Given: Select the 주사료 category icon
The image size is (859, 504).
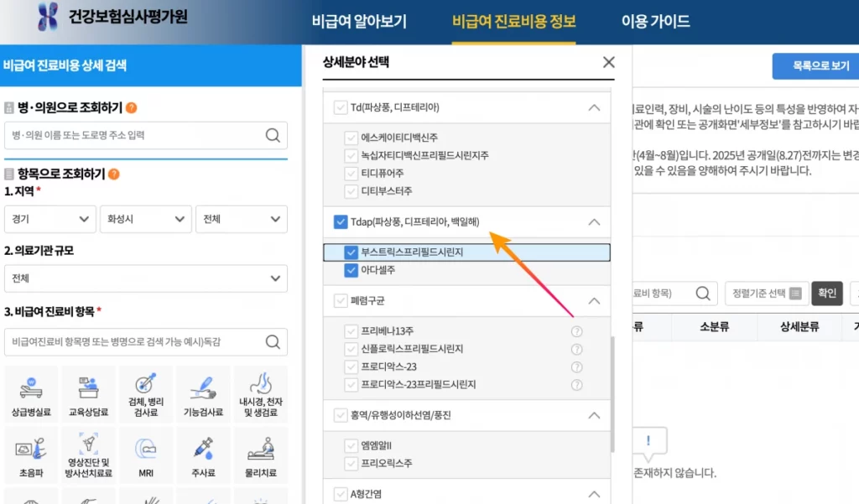Looking at the screenshot, I should coord(203,453).
